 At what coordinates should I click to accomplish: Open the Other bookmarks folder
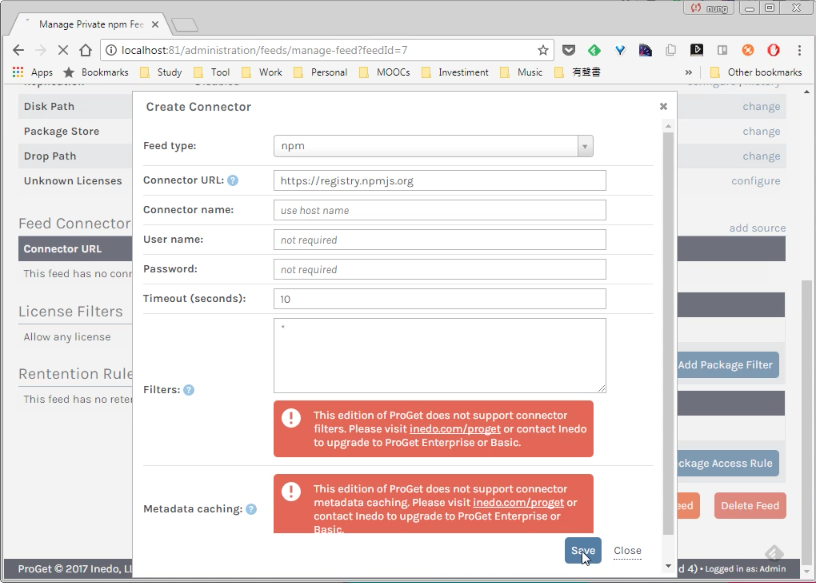tap(756, 72)
